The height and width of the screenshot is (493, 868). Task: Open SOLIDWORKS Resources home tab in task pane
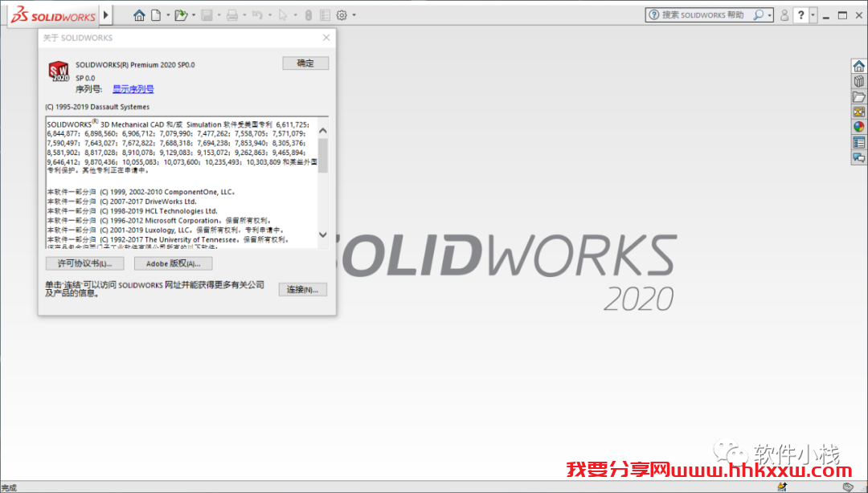[x=858, y=67]
